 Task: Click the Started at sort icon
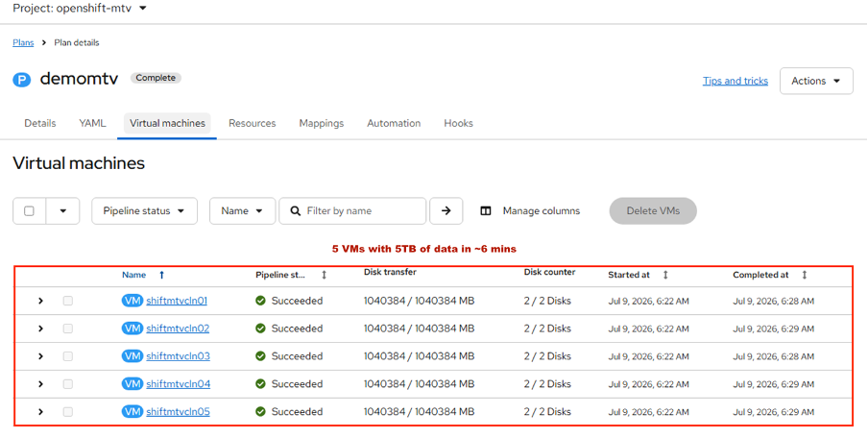[x=665, y=275]
